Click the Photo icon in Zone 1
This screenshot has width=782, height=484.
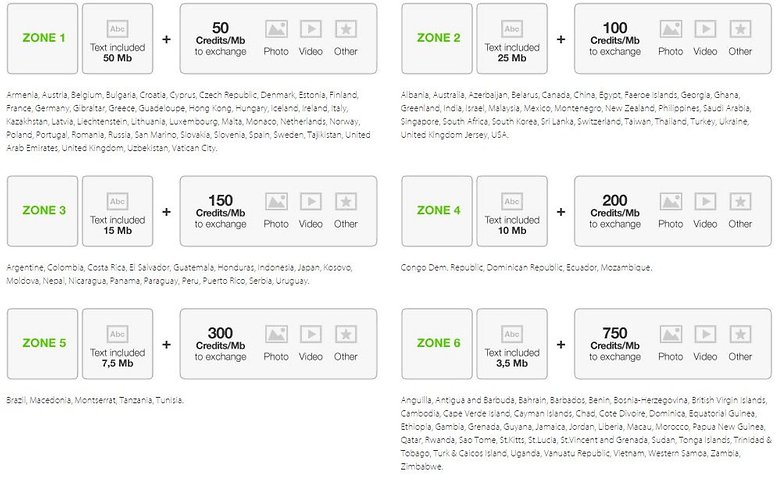click(x=276, y=29)
